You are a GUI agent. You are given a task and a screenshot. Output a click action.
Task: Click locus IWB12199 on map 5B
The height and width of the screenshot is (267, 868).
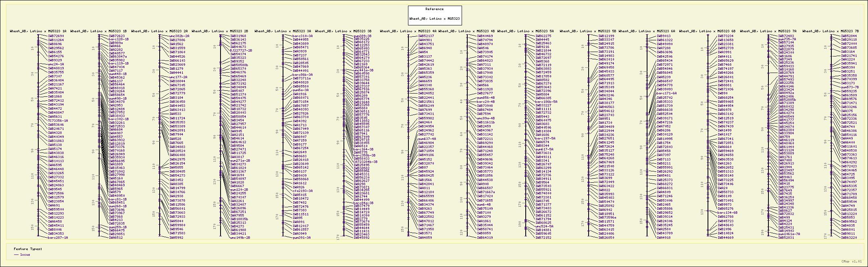[606, 36]
